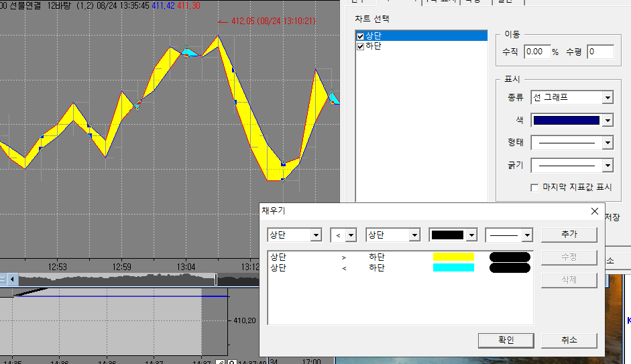
Task: Open the comparison operator dropdown in 채우기
Action: pos(351,235)
